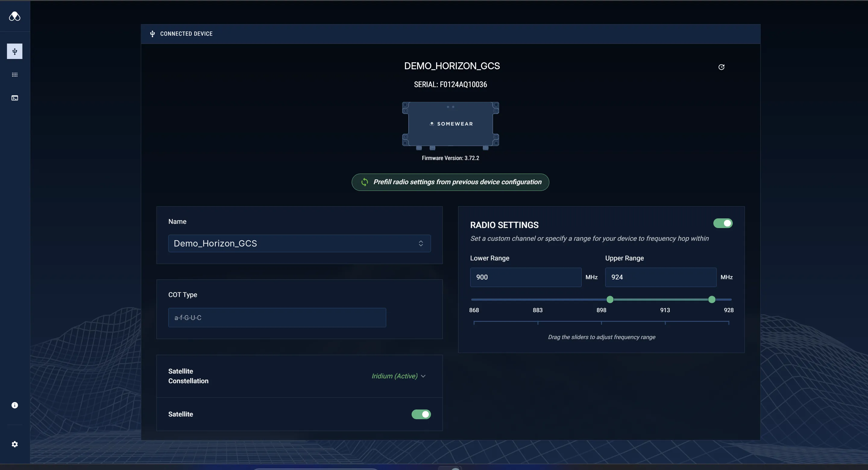Image resolution: width=868 pixels, height=470 pixels.
Task: Open the terminal console sidebar icon
Action: (14, 98)
